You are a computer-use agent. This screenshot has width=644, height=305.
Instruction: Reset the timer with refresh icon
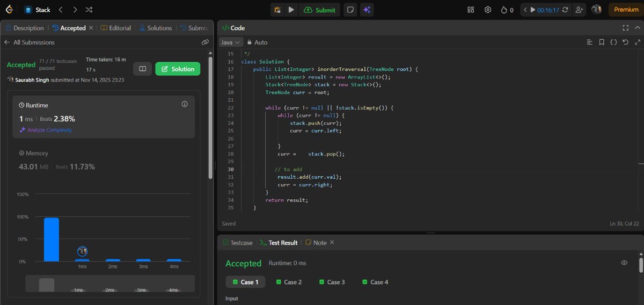click(565, 10)
